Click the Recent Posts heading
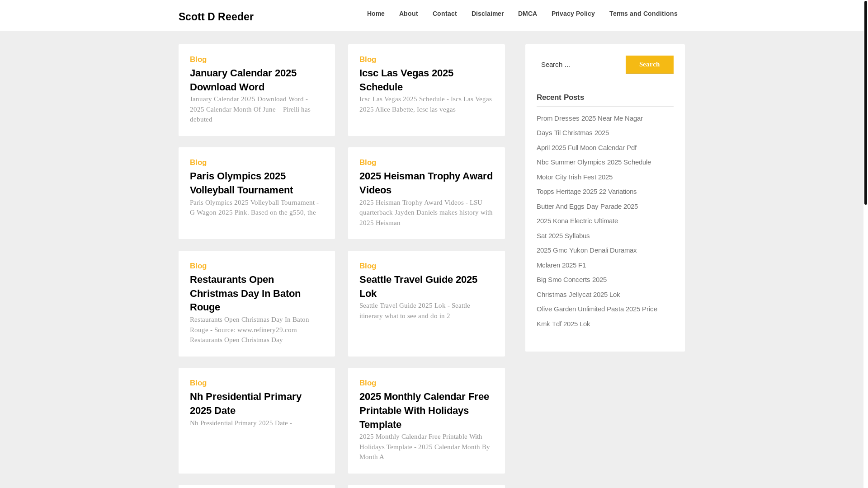868x488 pixels. [x=560, y=98]
